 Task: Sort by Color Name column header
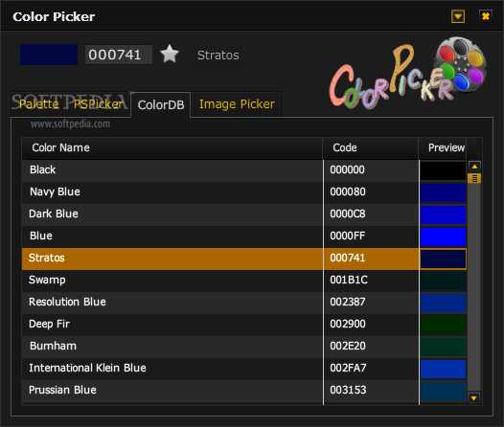[x=172, y=148]
